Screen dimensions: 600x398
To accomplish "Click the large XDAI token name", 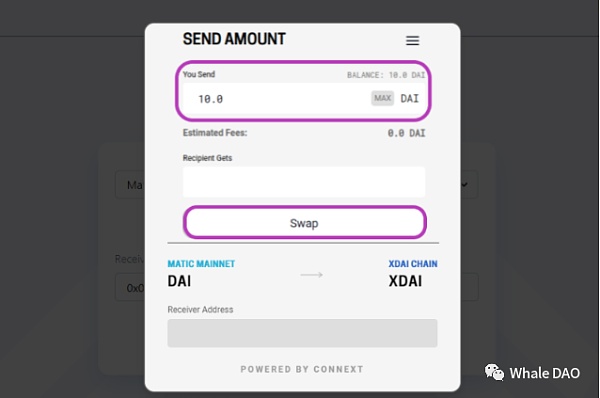I will point(406,281).
